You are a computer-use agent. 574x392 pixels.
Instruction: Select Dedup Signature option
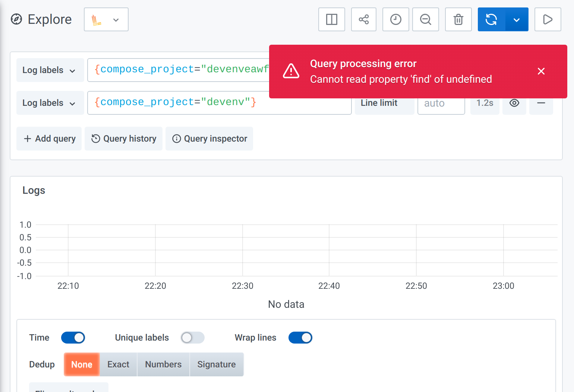pyautogui.click(x=217, y=364)
